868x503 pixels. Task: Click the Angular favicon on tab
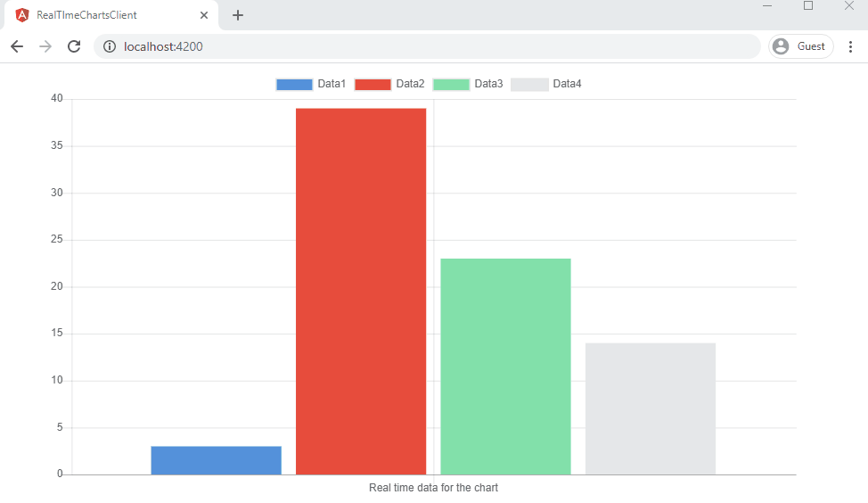[x=22, y=15]
